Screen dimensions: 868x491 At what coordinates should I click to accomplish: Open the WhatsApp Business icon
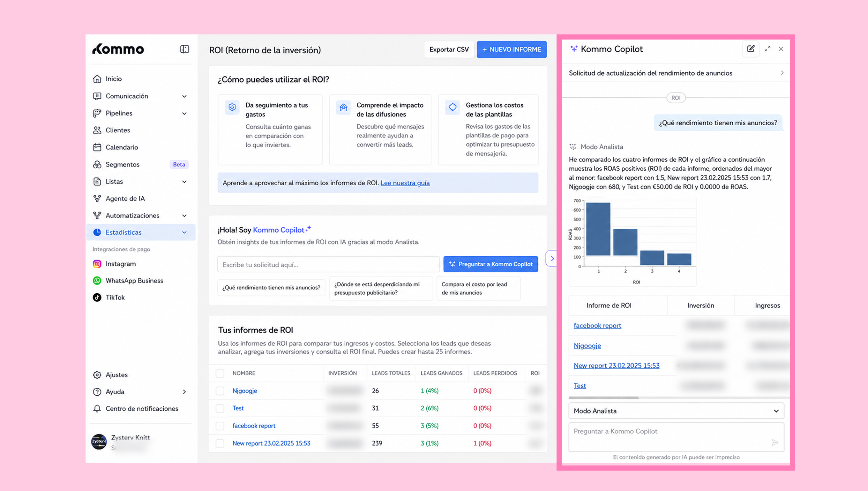97,281
